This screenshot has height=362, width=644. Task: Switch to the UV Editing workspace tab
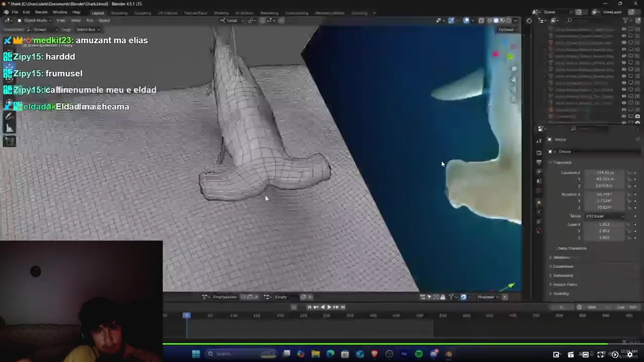pos(168,13)
